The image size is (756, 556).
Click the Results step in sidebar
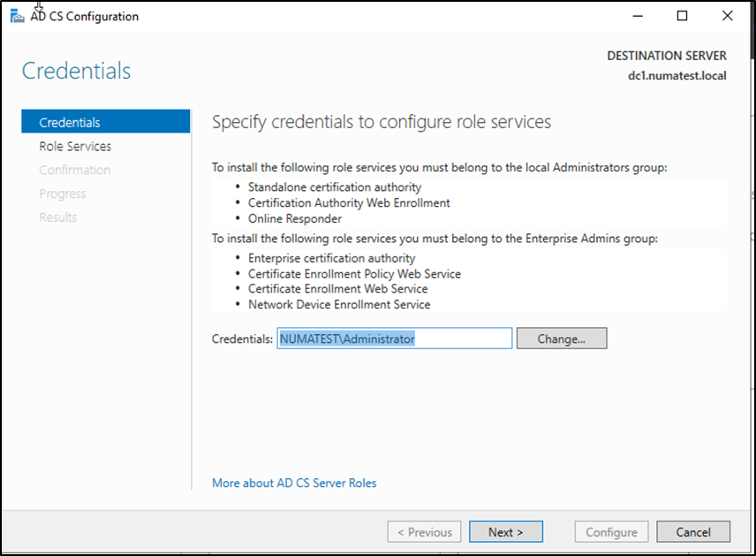[x=58, y=217]
